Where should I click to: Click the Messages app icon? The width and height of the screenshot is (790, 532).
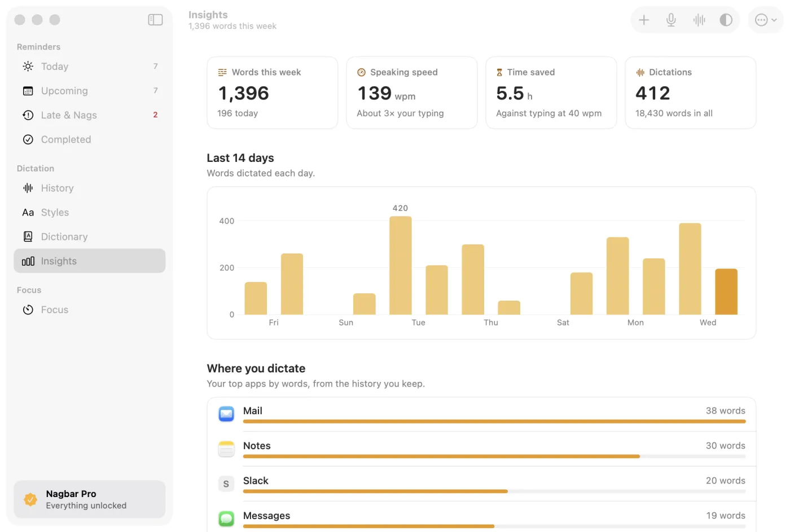tap(226, 518)
